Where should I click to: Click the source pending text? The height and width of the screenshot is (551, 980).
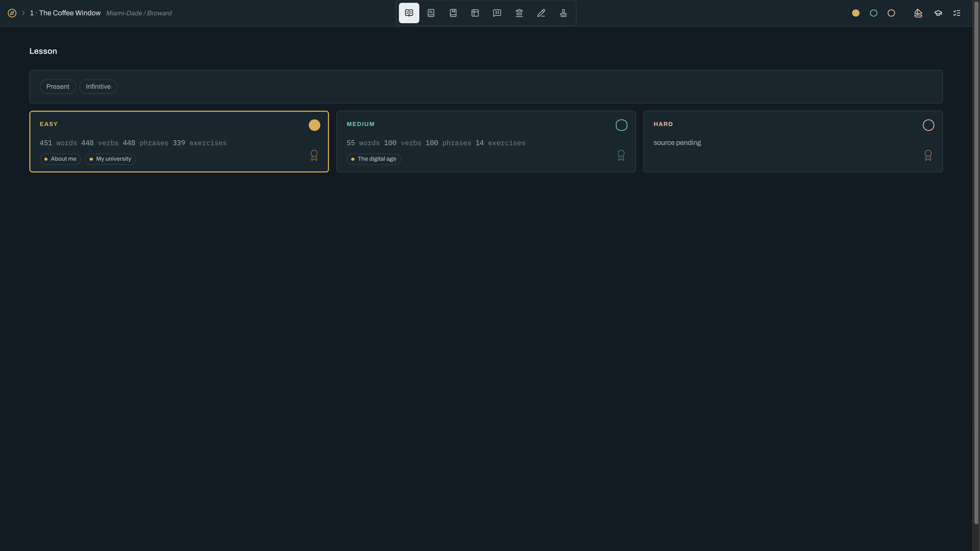coord(677,143)
